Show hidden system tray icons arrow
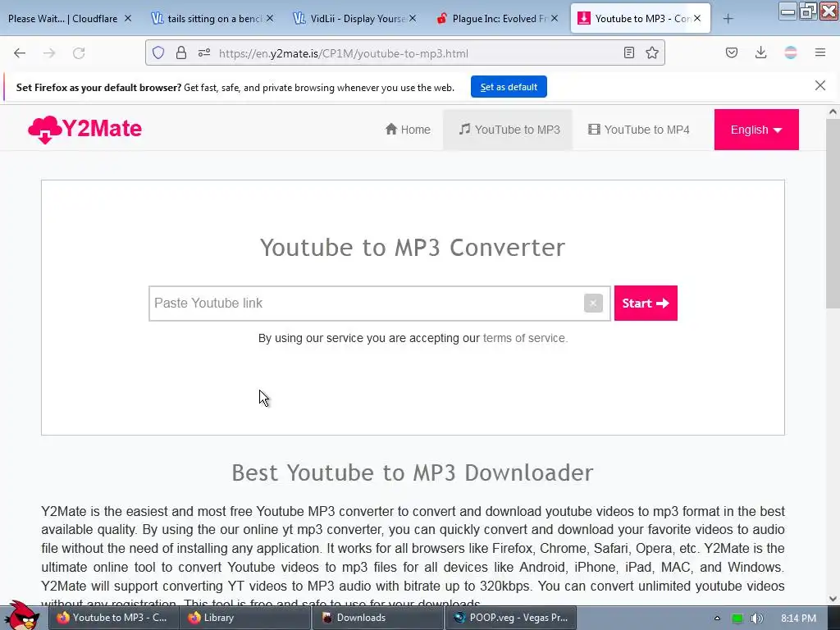Viewport: 840px width, 630px height. tap(717, 619)
